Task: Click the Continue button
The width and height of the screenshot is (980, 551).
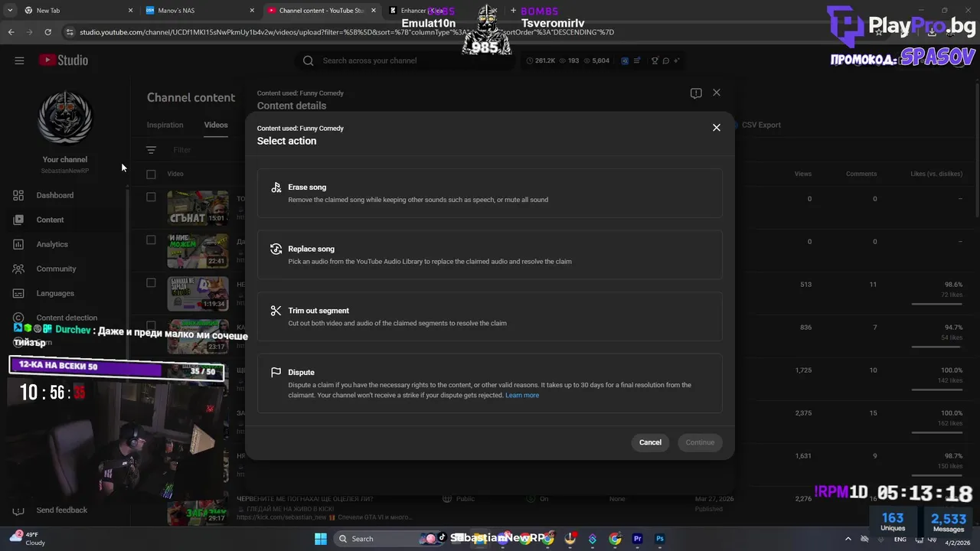Action: [700, 442]
